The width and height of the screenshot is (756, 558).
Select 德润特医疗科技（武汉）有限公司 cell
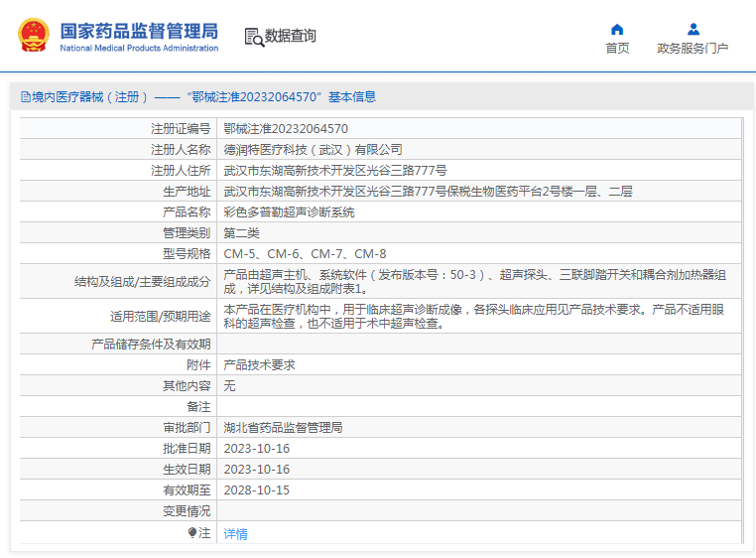313,150
